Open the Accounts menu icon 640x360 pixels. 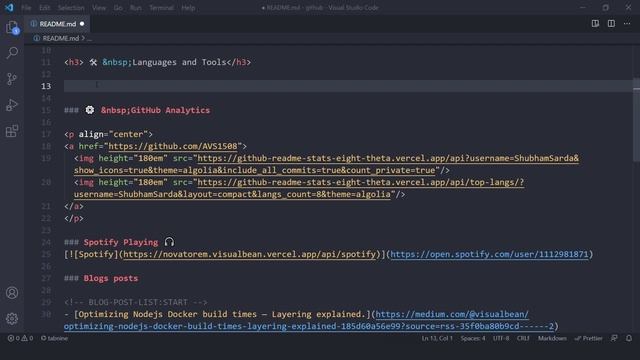click(x=12, y=293)
